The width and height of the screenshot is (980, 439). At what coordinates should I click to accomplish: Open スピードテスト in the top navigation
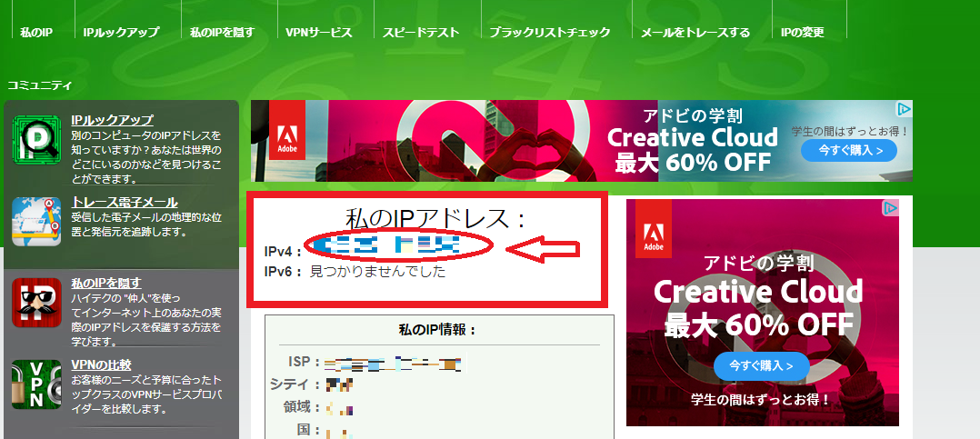(x=419, y=32)
